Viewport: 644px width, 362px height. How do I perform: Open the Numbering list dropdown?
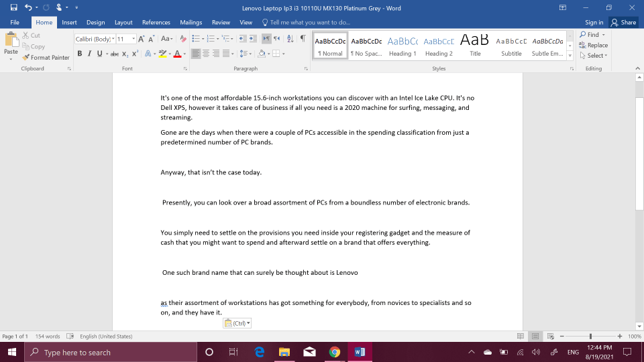(x=217, y=39)
